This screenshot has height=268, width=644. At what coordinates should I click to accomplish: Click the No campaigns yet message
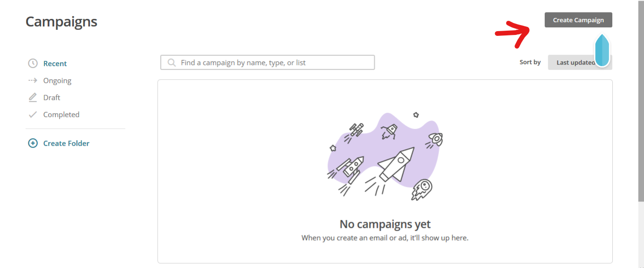point(385,224)
